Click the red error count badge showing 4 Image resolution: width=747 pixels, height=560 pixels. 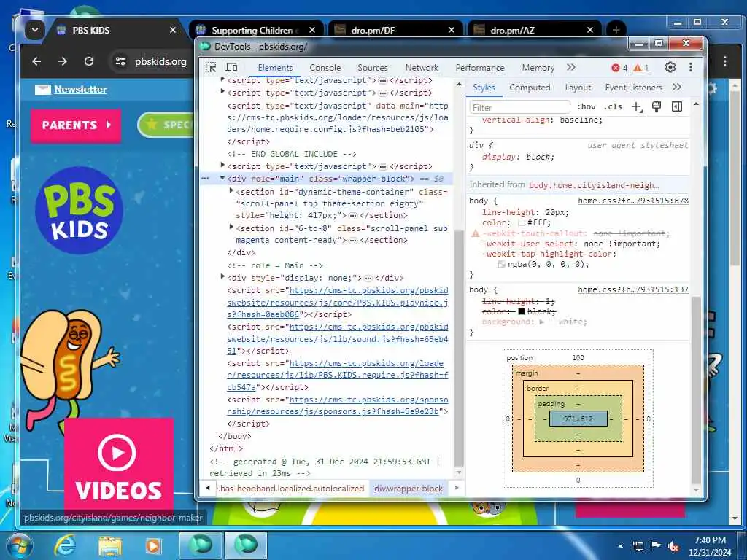coord(619,68)
